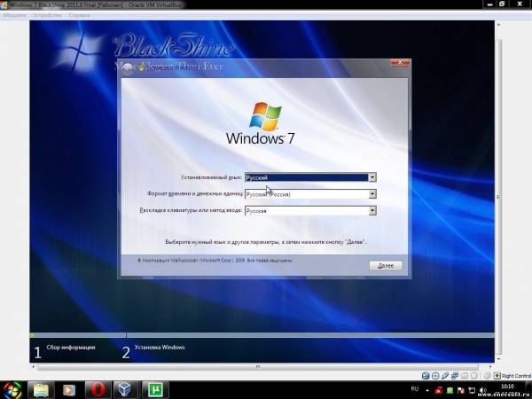Select the VirtualBox cube taskbar icon
This screenshot has height=399, width=532.
coord(126,390)
